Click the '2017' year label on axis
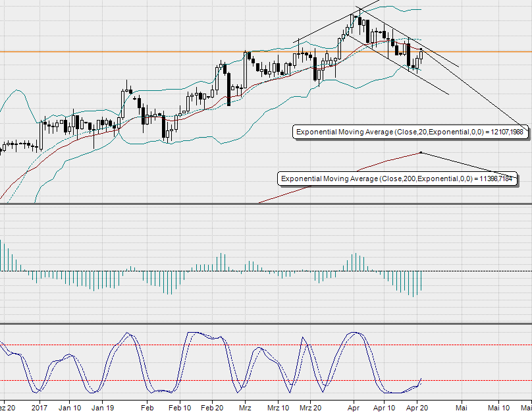The height and width of the screenshot is (417, 532). click(40, 408)
